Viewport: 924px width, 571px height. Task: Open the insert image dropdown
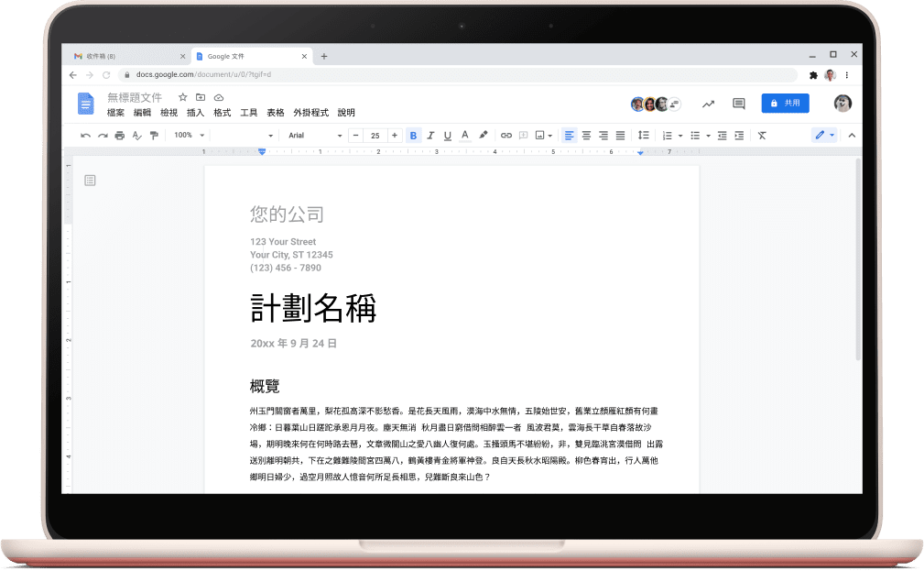pos(543,136)
